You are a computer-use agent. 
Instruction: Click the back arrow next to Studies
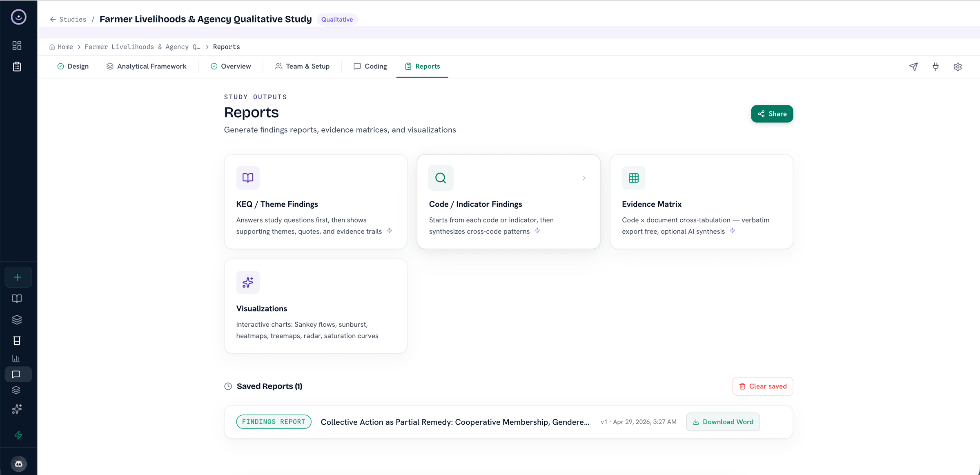[53, 19]
